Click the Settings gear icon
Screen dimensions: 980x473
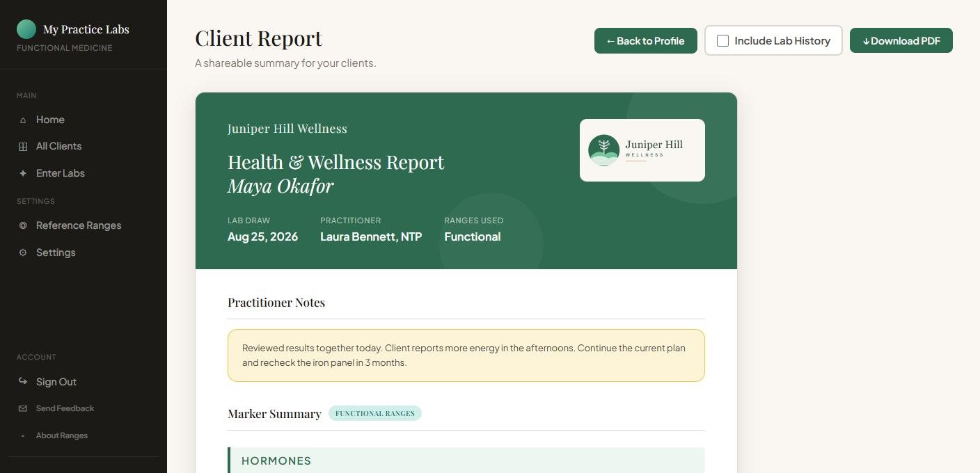(23, 252)
